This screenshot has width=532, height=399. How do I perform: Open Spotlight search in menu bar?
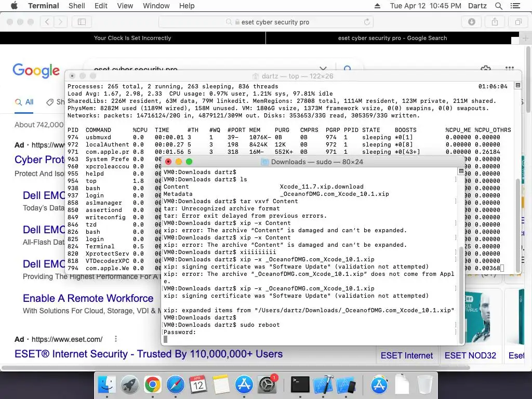click(x=498, y=6)
